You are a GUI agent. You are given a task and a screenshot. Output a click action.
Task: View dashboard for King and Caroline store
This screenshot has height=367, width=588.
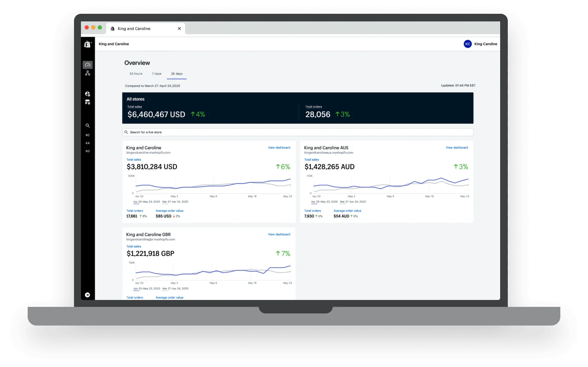(279, 148)
